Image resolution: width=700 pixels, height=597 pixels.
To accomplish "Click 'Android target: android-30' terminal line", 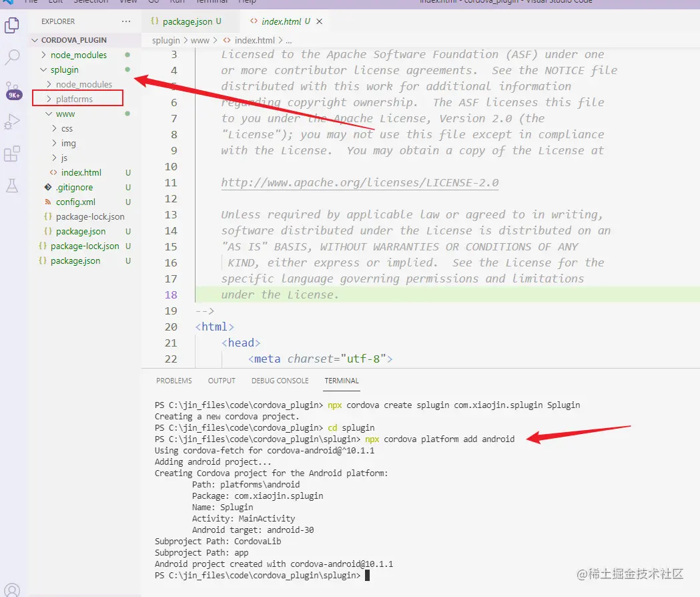I will click(253, 530).
